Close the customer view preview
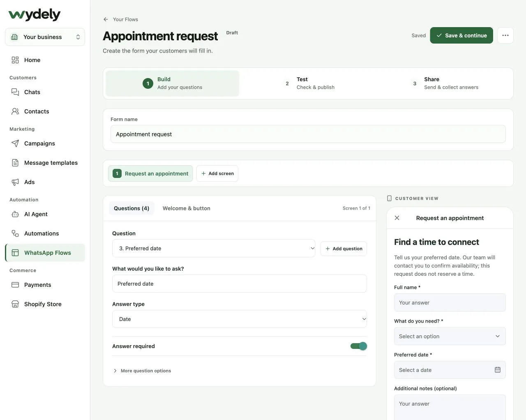 tap(397, 218)
